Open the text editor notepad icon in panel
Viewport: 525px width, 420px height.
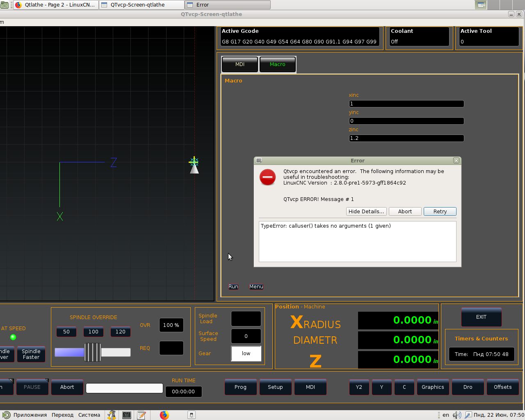click(x=142, y=415)
